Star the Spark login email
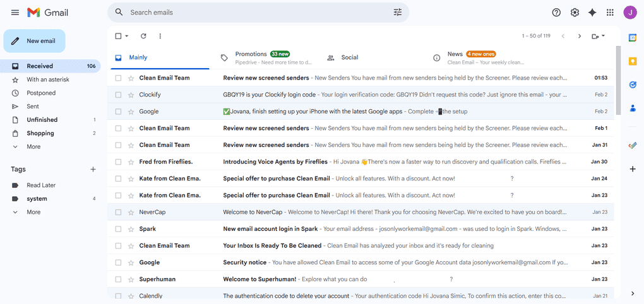Image resolution: width=644 pixels, height=304 pixels. pyautogui.click(x=131, y=230)
